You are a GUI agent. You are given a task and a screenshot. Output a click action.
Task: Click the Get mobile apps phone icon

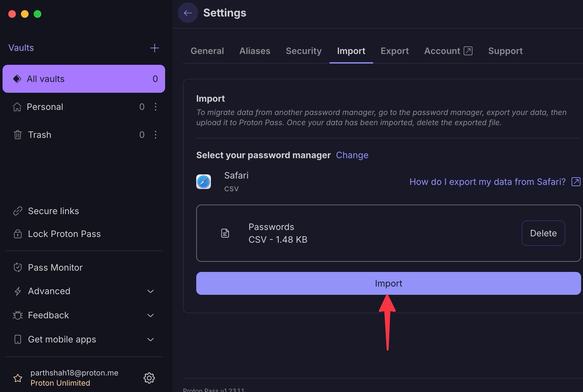point(18,339)
